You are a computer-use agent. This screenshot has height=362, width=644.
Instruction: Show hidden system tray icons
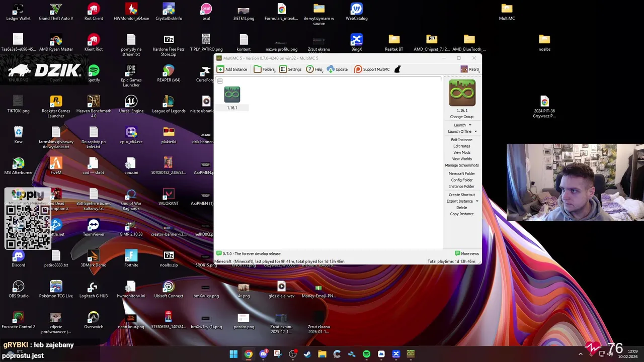coord(580,354)
